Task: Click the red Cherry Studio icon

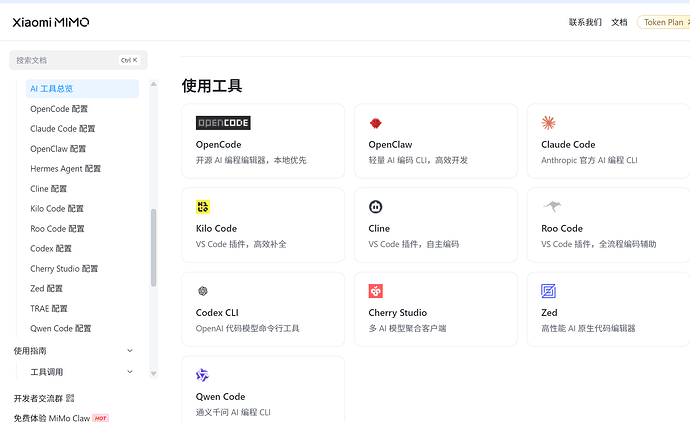Action: (x=376, y=291)
